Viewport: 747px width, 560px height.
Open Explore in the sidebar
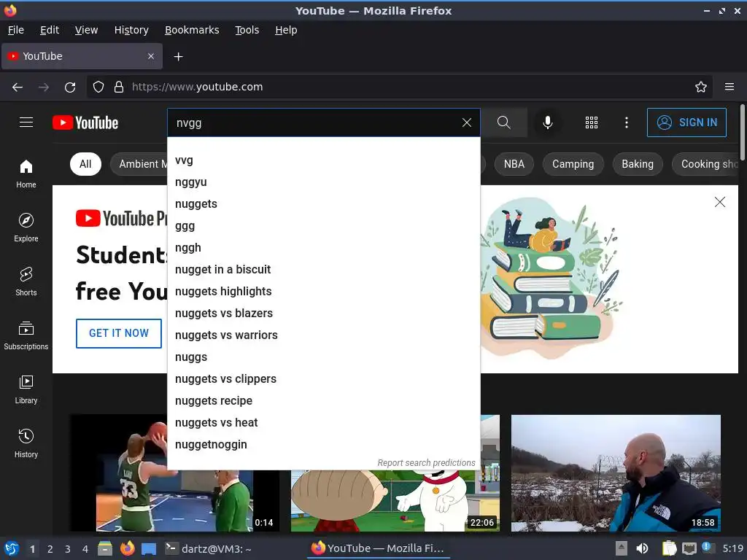point(26,227)
